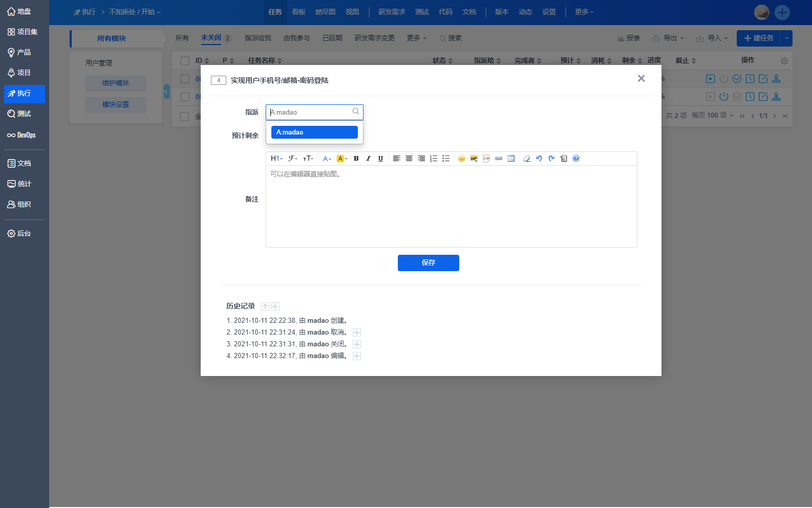Screen dimensions: 812x508
Task: Tick the checkbox of the second task row
Action: [x=185, y=97]
